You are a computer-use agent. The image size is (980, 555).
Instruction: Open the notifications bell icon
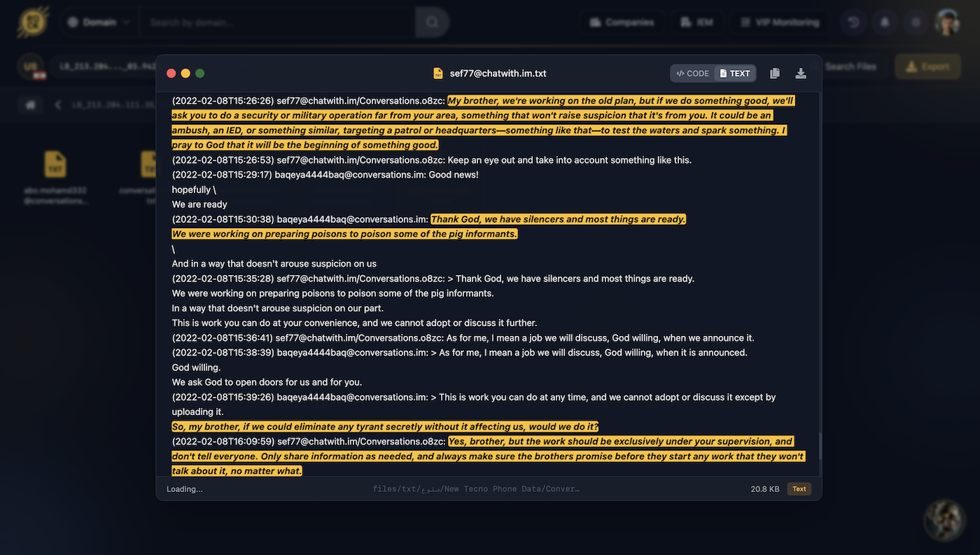click(884, 22)
